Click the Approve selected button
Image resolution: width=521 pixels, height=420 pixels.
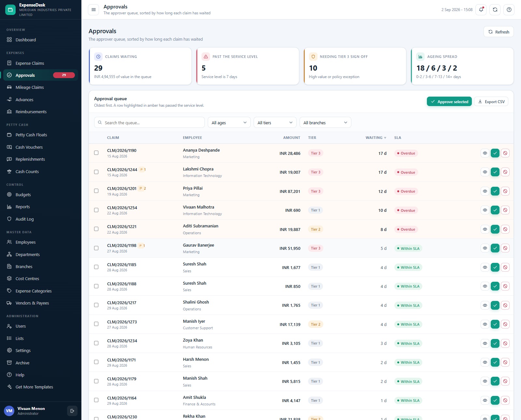click(449, 102)
